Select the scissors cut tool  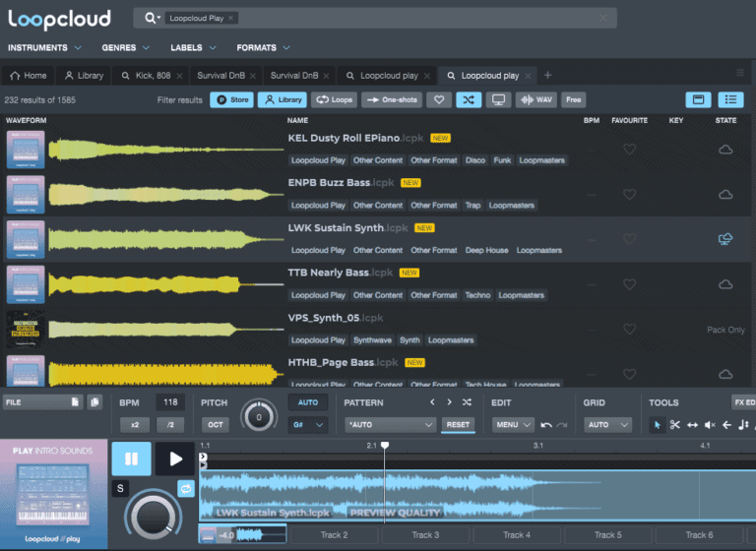pyautogui.click(x=675, y=425)
